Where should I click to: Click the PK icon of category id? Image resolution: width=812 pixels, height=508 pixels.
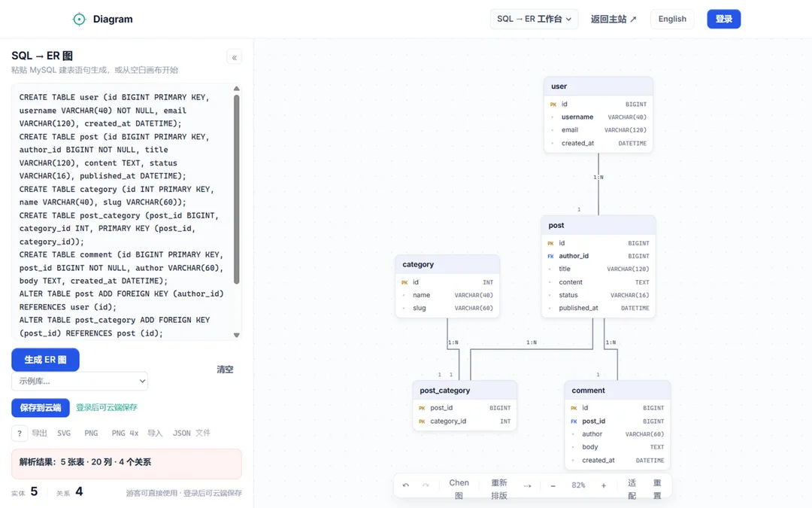(404, 282)
